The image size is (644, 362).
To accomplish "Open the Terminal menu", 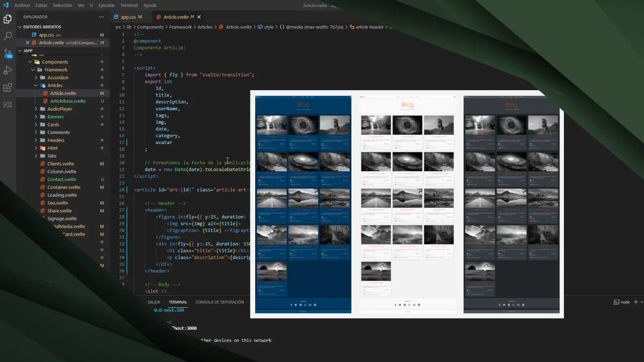I will tap(129, 5).
